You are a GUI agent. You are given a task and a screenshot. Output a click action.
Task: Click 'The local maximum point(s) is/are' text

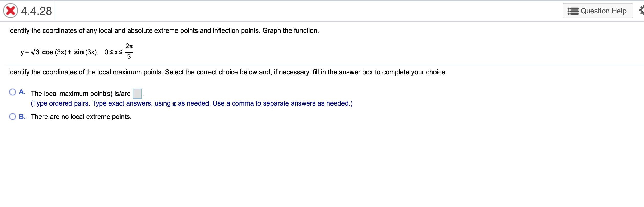[80, 94]
